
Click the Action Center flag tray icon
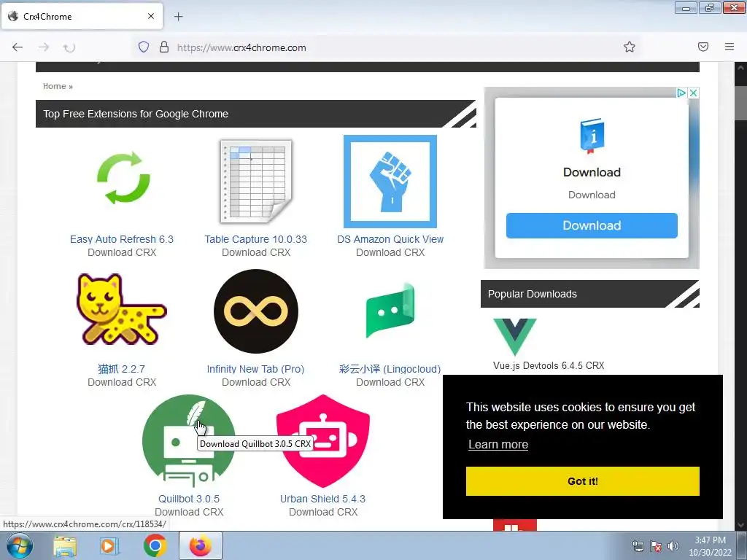[656, 546]
